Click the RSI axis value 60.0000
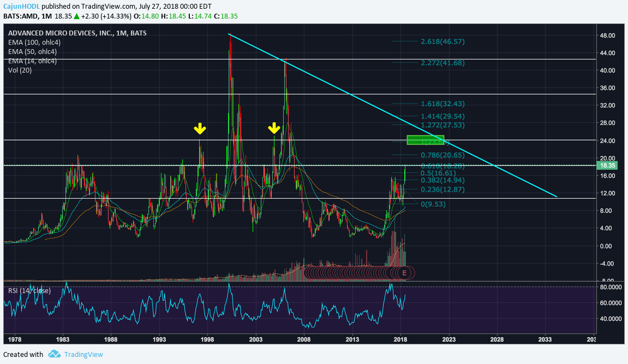The width and height of the screenshot is (628, 364). click(611, 303)
